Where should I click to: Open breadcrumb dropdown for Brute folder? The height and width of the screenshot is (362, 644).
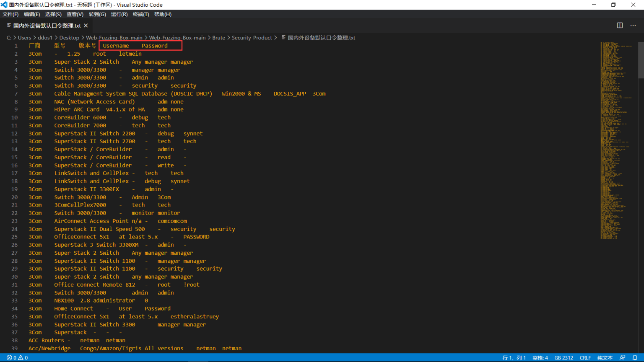pos(218,37)
